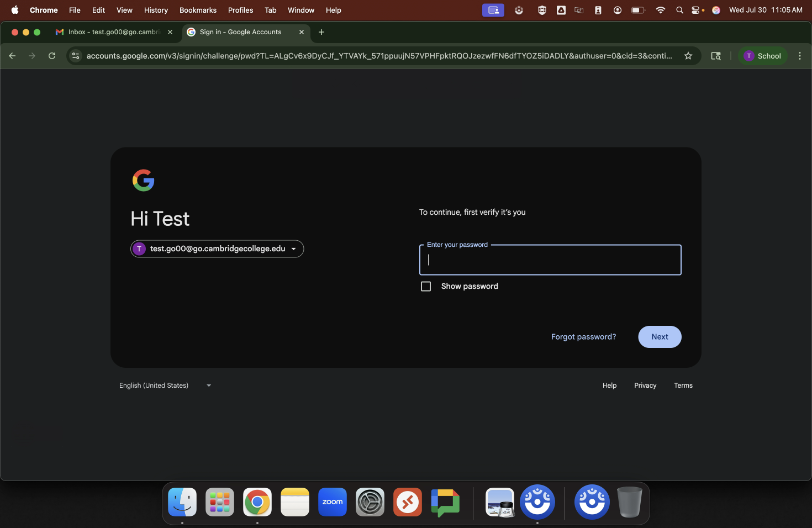
Task: Open the School profile menu
Action: click(763, 56)
